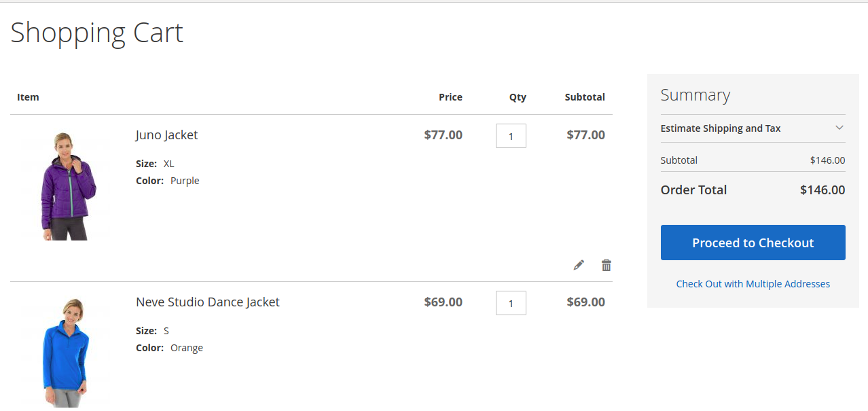The image size is (868, 411).
Task: Click the Order Total row
Action: [x=753, y=190]
